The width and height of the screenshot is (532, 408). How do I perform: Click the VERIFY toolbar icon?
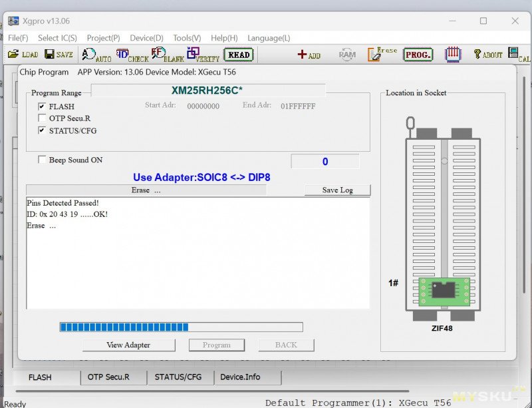203,55
